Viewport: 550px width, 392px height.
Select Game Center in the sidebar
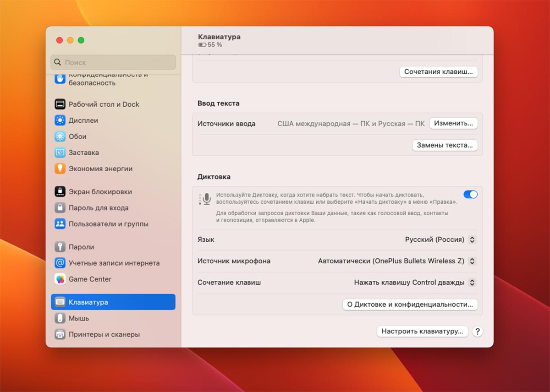click(x=113, y=279)
